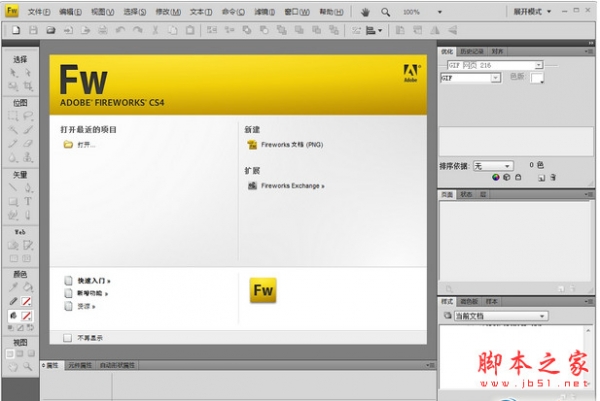Open the align dropdown arrow in the toolbar
The height and width of the screenshot is (401, 600).
[x=380, y=30]
